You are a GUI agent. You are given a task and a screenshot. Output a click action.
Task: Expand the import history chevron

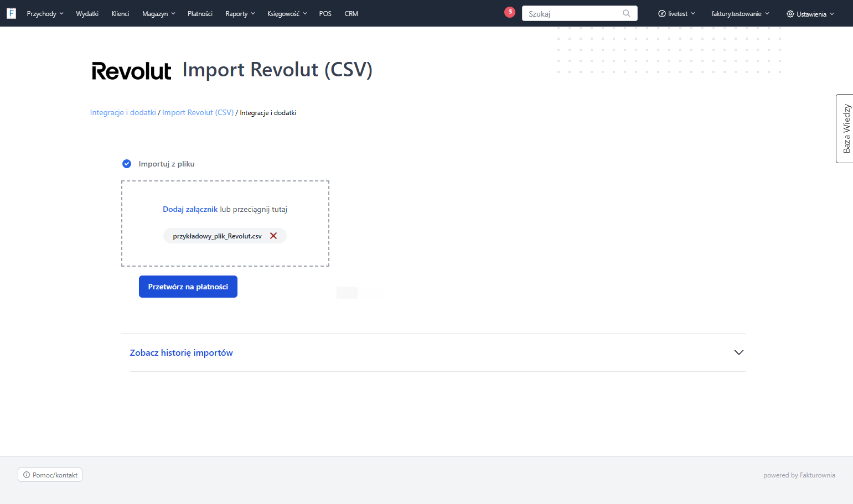[x=738, y=352]
